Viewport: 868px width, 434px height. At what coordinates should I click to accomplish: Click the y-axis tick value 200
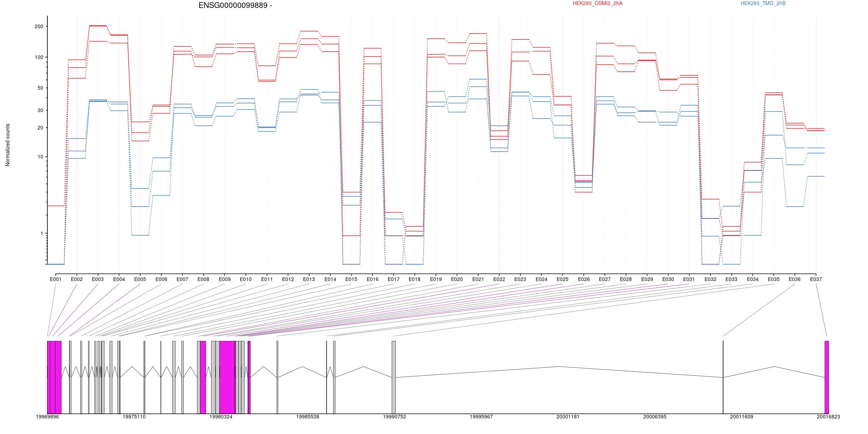tap(39, 26)
